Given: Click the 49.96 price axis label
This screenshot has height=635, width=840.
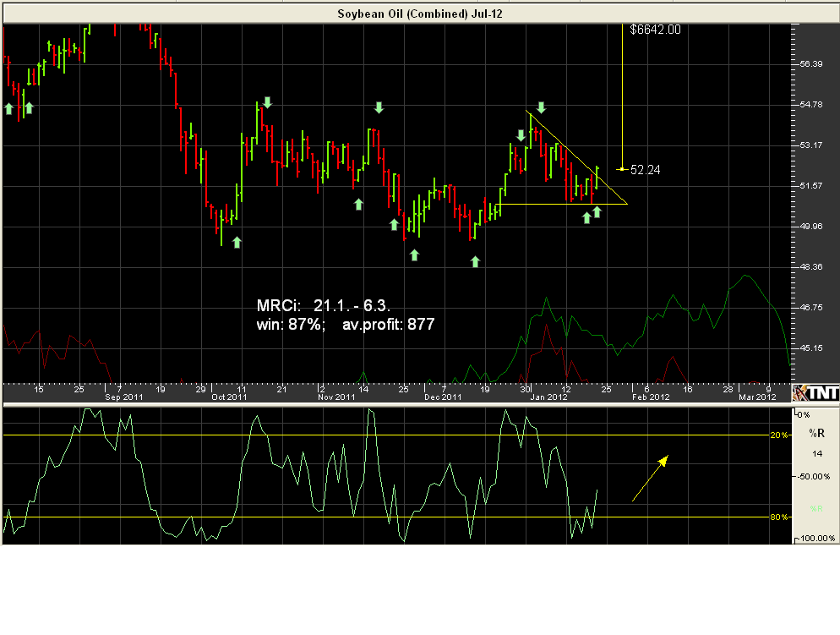Looking at the screenshot, I should click(810, 226).
